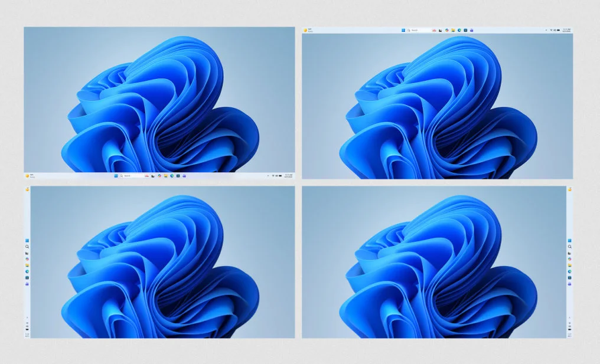Open Microsoft Store on top taskbar
Image resolution: width=600 pixels, height=364 pixels.
pos(465,29)
